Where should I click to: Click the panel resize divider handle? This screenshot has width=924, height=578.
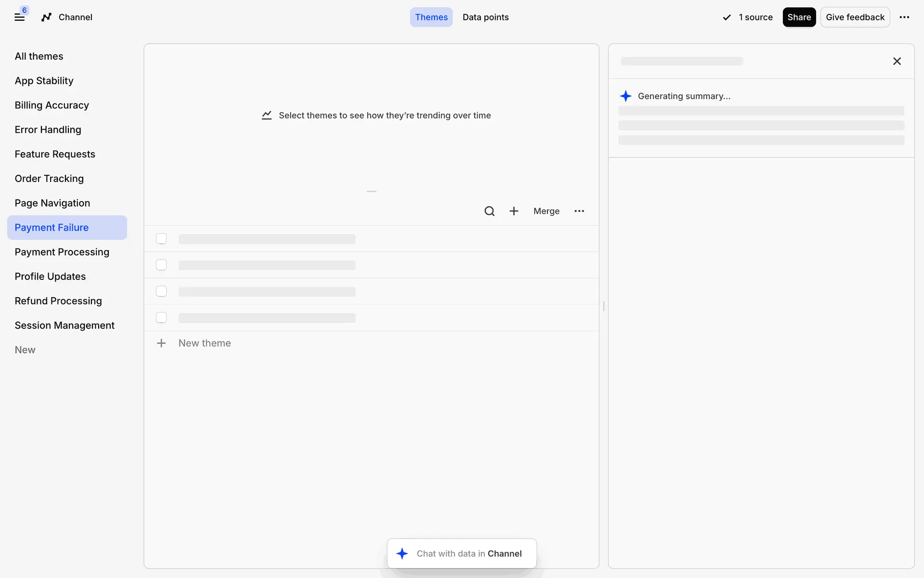pyautogui.click(x=603, y=306)
